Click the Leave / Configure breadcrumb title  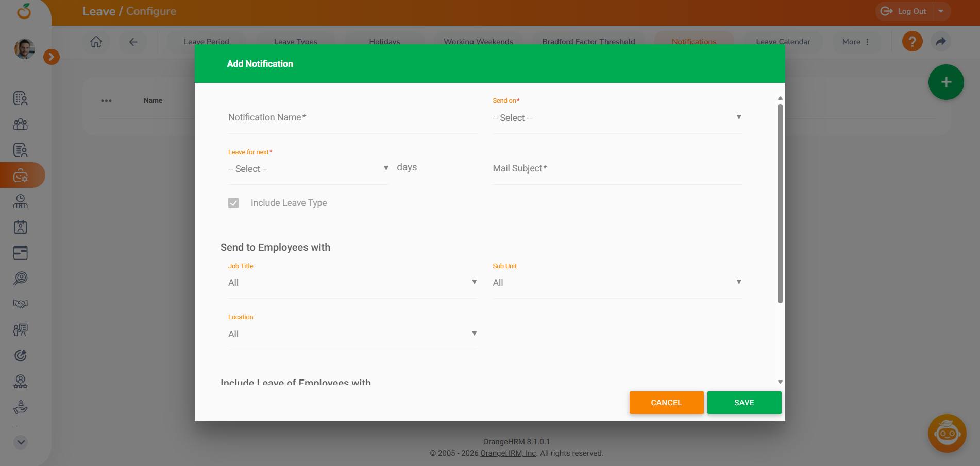click(x=129, y=11)
